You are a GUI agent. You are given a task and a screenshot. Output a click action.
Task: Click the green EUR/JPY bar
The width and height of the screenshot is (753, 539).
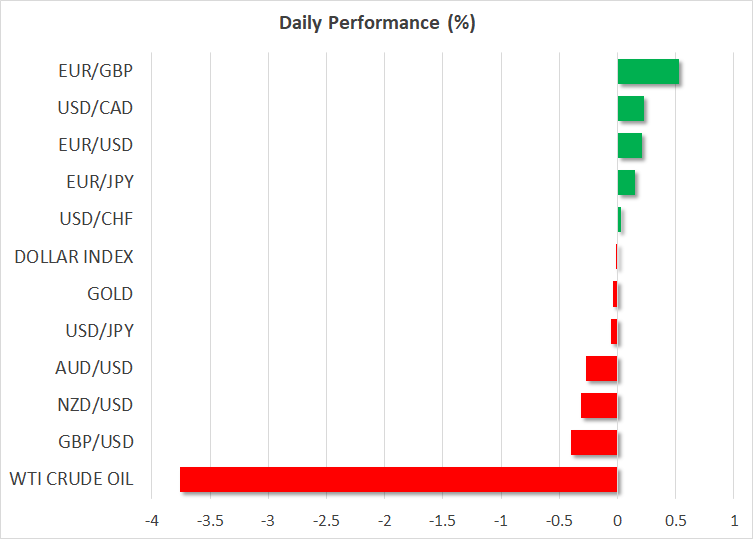626,182
